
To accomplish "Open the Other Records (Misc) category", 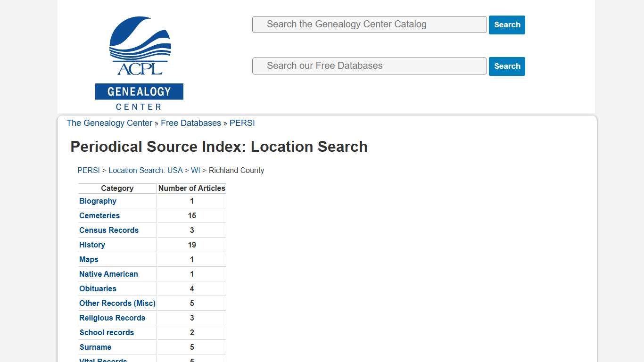I will pyautogui.click(x=117, y=303).
